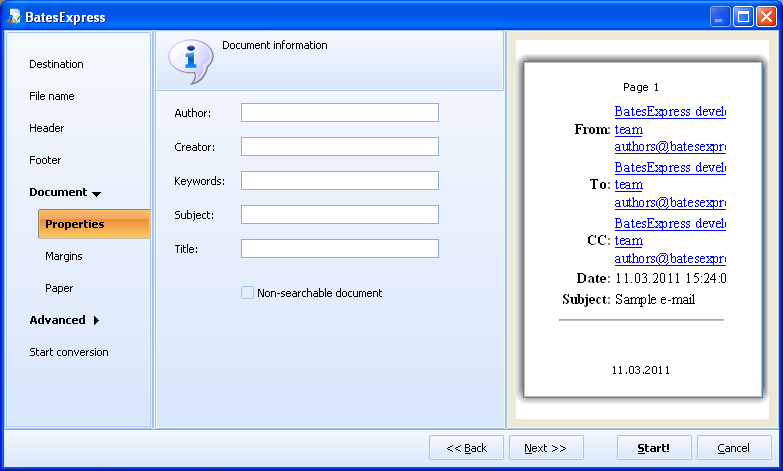Click the << Back button
Viewport: 783px width, 471px height.
(x=466, y=448)
